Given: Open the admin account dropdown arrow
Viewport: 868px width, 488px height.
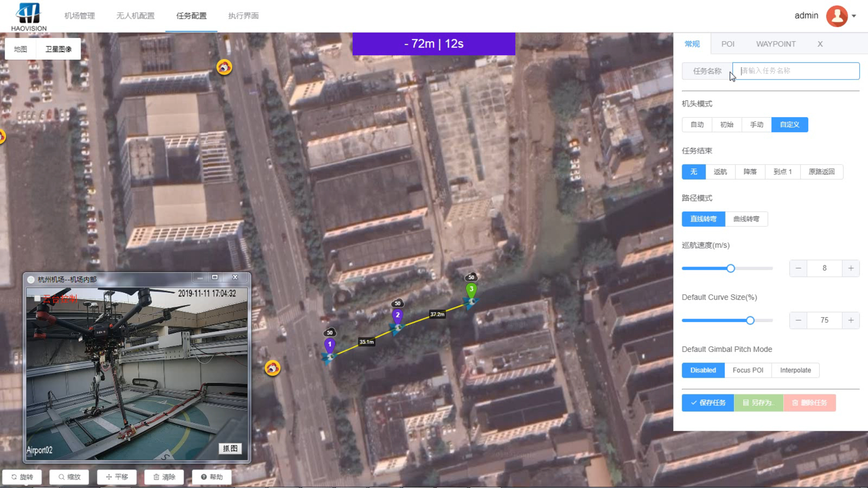Looking at the screenshot, I should 854,16.
